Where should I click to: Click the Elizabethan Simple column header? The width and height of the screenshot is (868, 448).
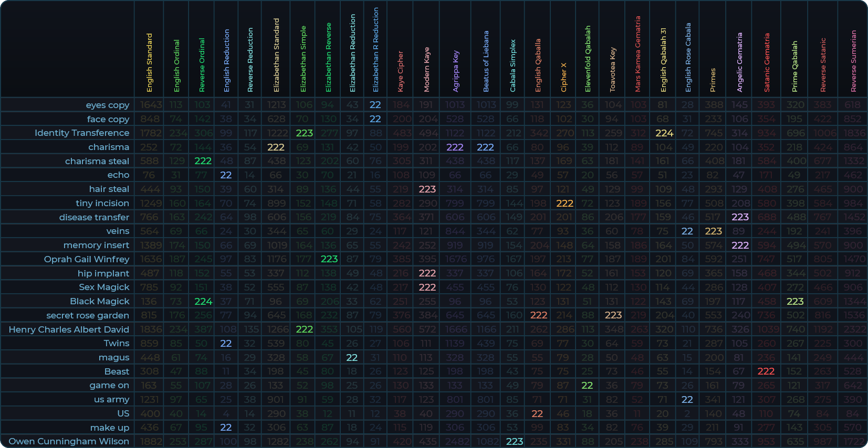303,59
